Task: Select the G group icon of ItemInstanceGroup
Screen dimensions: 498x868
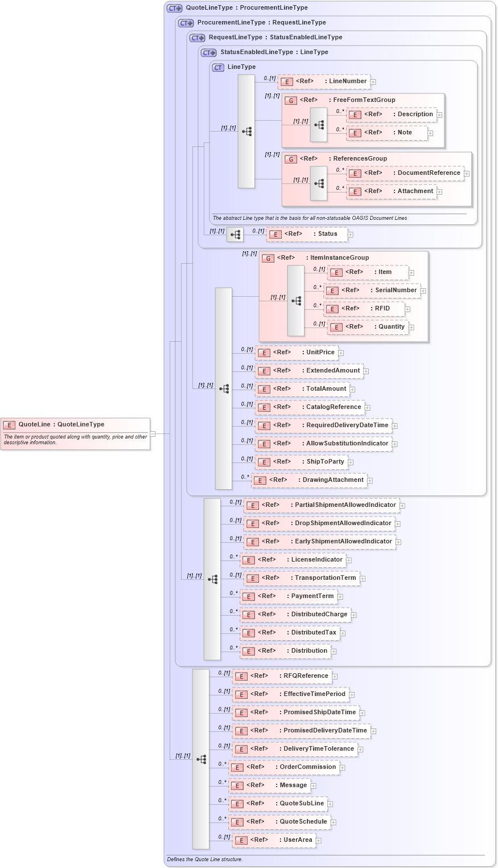Action: point(267,257)
